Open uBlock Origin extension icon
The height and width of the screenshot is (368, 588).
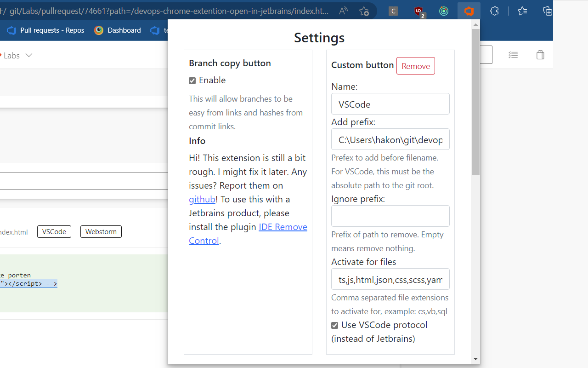(419, 11)
